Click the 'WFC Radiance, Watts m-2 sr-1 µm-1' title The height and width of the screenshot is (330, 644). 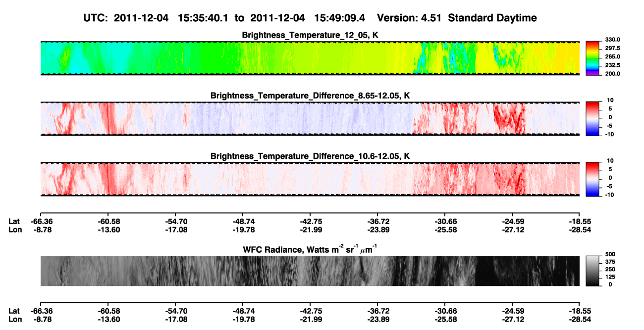310,249
